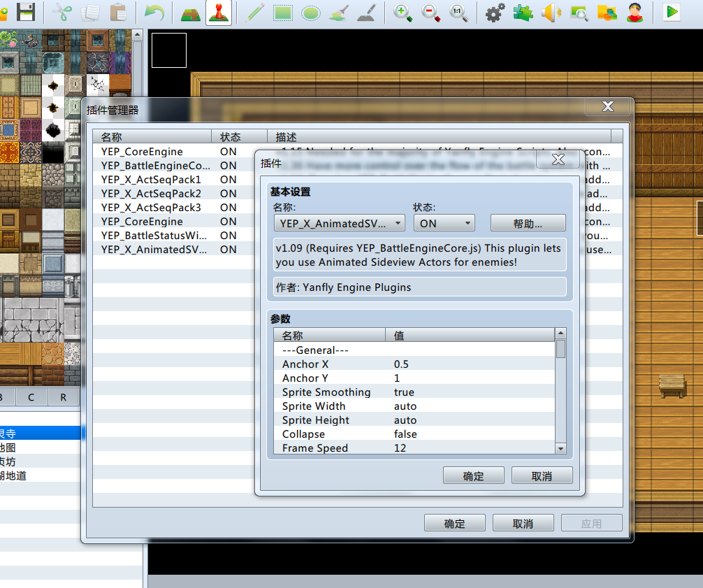Select the Sprite Smoothing parameter row
703x588 pixels.
click(414, 392)
